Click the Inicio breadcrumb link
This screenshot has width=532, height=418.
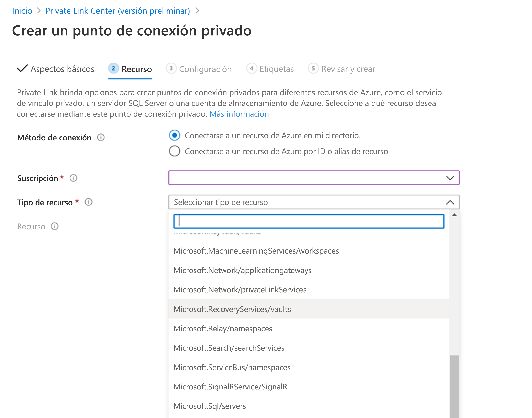[22, 11]
